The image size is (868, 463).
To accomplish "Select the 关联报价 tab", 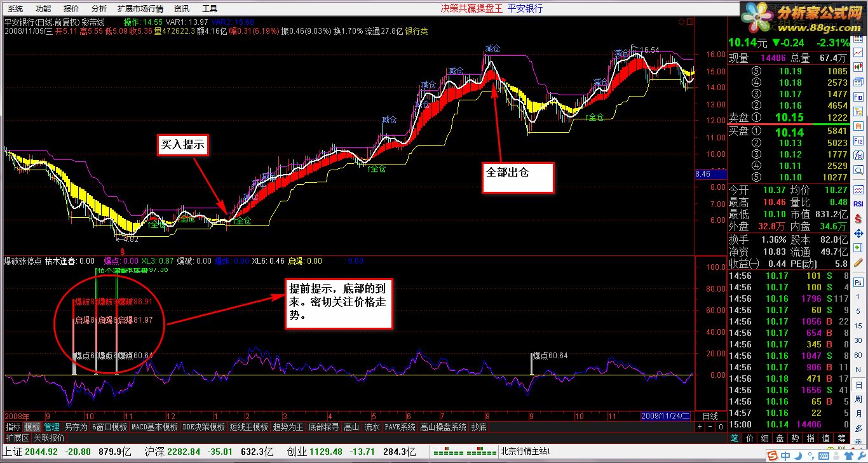I will 49,438.
